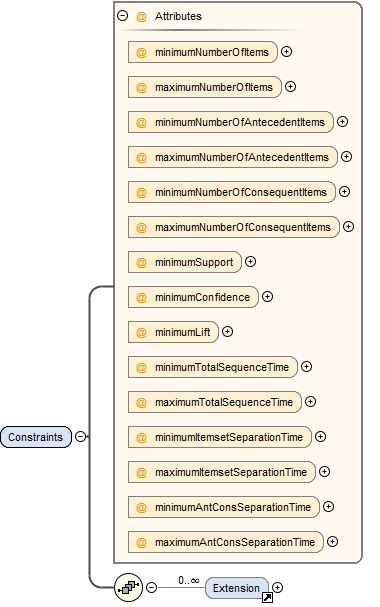Expand maximumTotalSequenceTime plus button

[311, 402]
